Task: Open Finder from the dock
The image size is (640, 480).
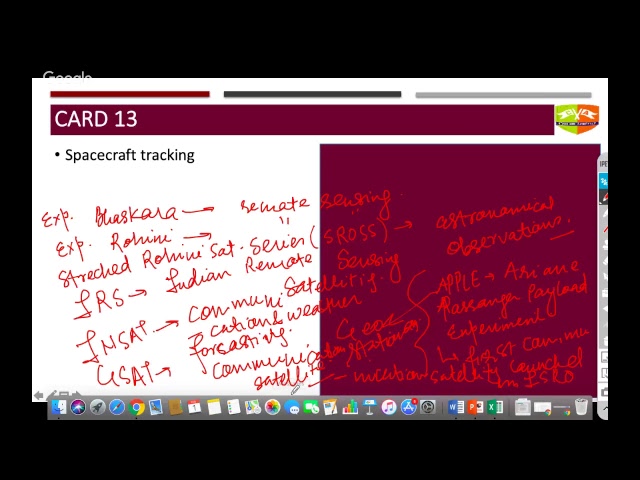Action: (59, 407)
